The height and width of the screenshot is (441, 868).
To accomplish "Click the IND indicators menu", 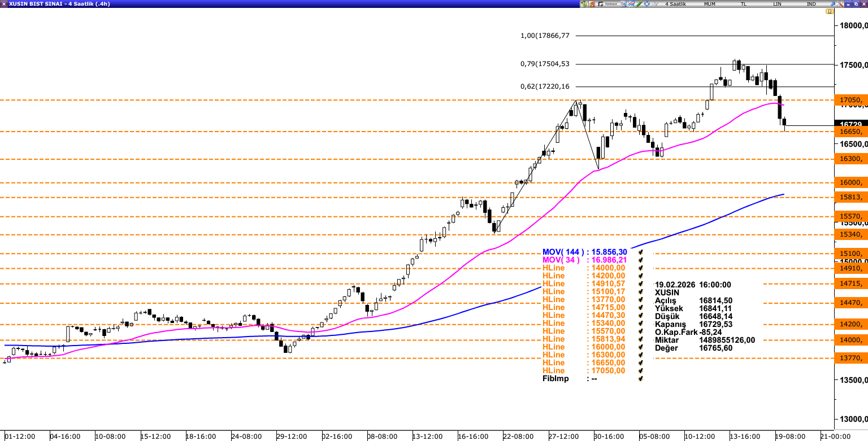I will tap(811, 4).
